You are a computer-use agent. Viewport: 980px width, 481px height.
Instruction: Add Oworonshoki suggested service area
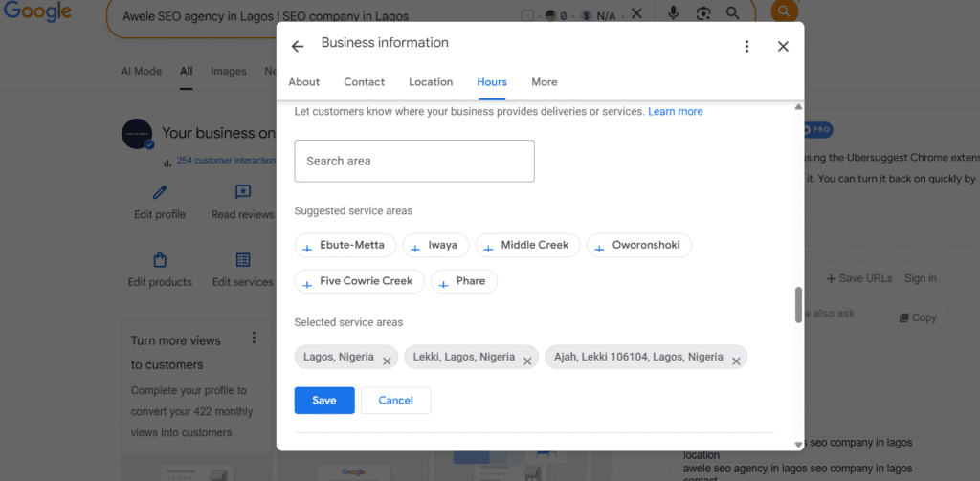coord(638,245)
